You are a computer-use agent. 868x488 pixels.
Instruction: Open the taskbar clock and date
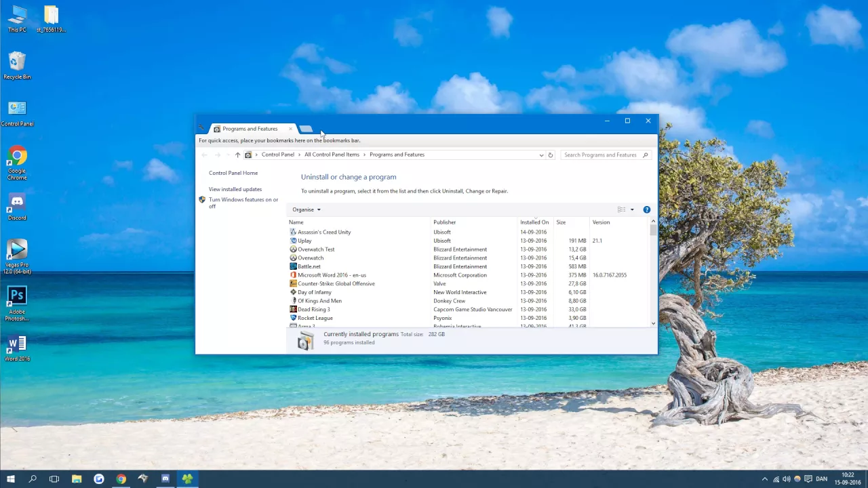[x=848, y=479]
